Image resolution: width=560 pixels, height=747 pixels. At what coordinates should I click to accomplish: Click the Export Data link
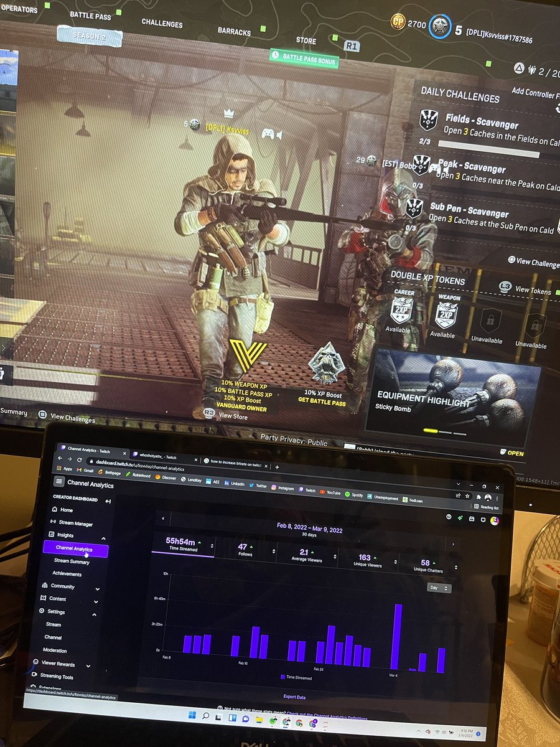pyautogui.click(x=294, y=697)
